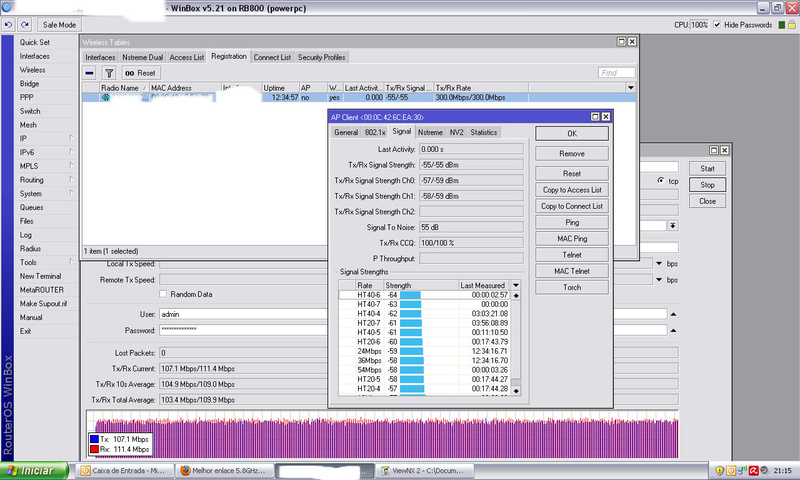Click the Tx blue legend square
The height and width of the screenshot is (480, 800).
[x=95, y=438]
